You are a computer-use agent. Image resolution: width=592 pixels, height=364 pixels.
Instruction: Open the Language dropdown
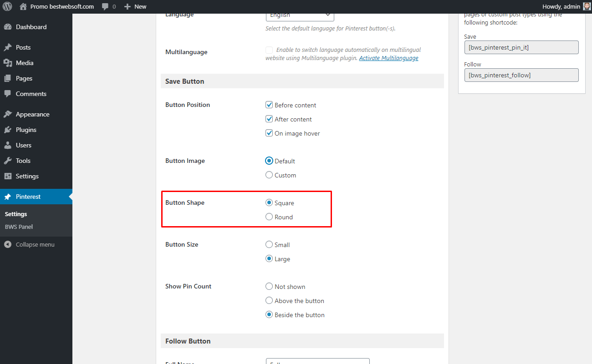tap(300, 16)
